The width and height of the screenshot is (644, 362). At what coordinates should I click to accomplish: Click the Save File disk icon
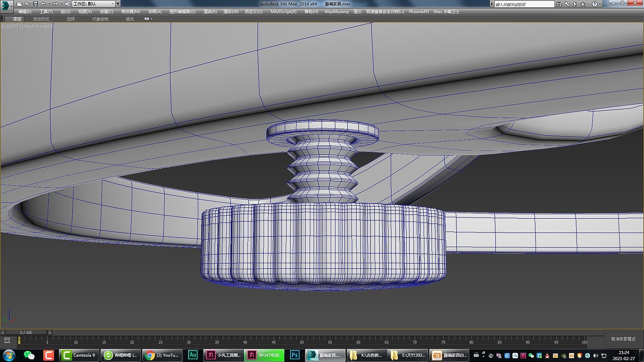tap(35, 4)
